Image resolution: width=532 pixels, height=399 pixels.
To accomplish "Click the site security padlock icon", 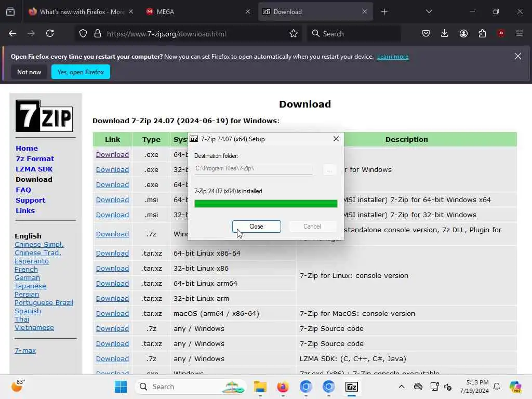I will (98, 34).
